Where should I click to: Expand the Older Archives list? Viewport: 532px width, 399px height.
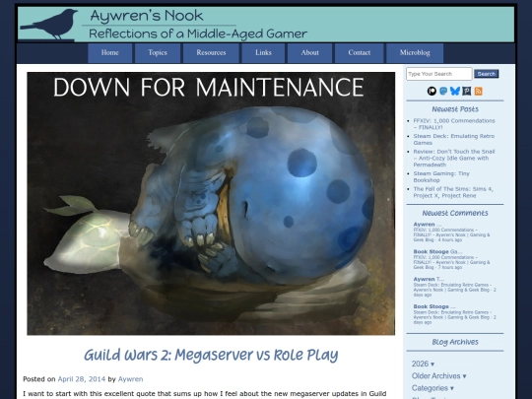coord(438,376)
